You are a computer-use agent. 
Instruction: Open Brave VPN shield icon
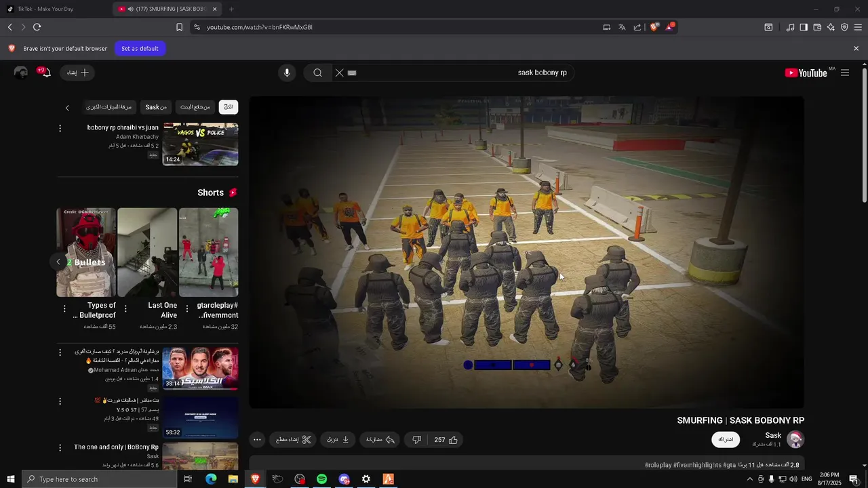pyautogui.click(x=844, y=27)
